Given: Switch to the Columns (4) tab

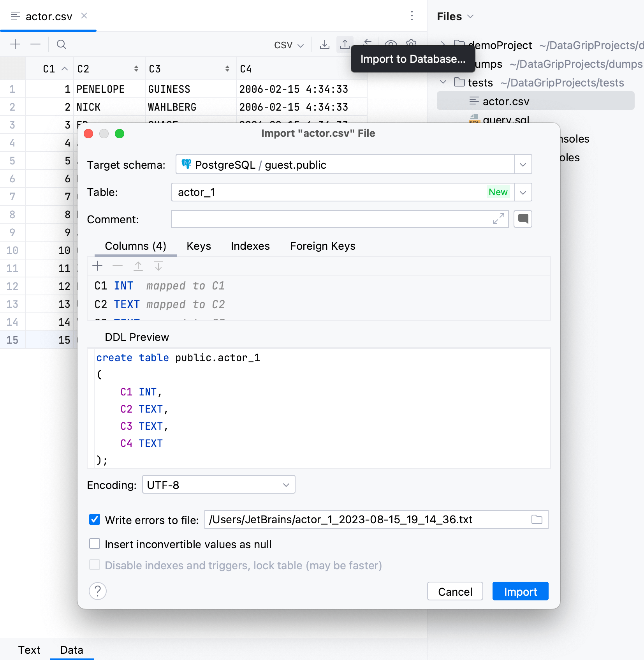Looking at the screenshot, I should click(135, 246).
